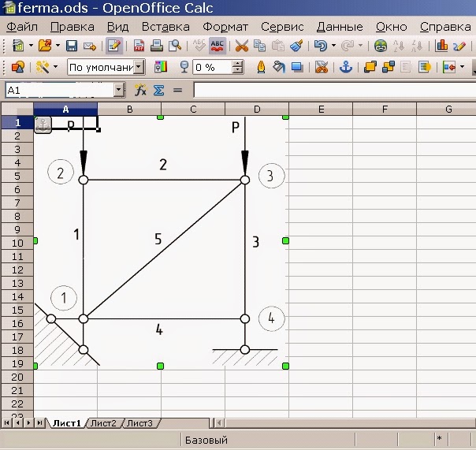This screenshot has height=450, width=476.
Task: Sort ascending A to Z
Action: click(x=399, y=46)
